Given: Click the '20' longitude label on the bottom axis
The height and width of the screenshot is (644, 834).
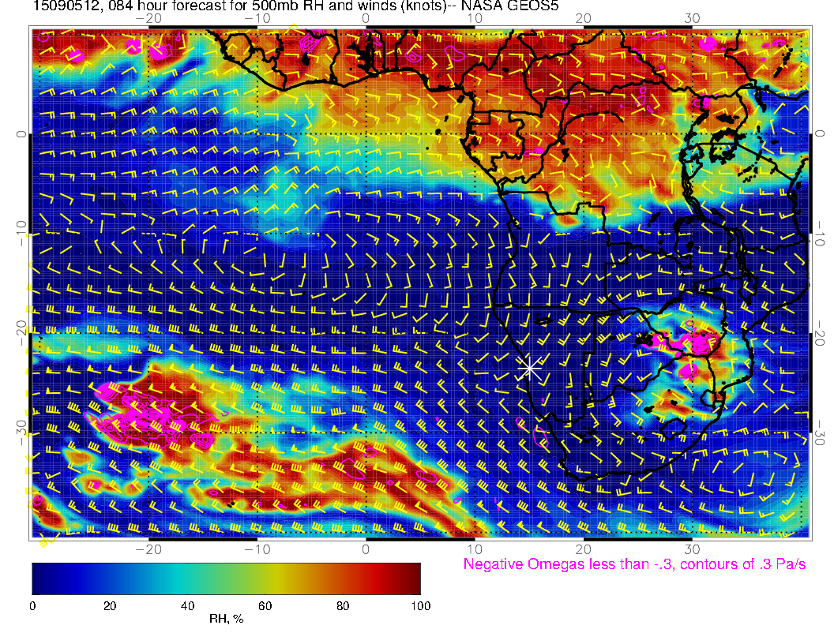Looking at the screenshot, I should pos(584,549).
